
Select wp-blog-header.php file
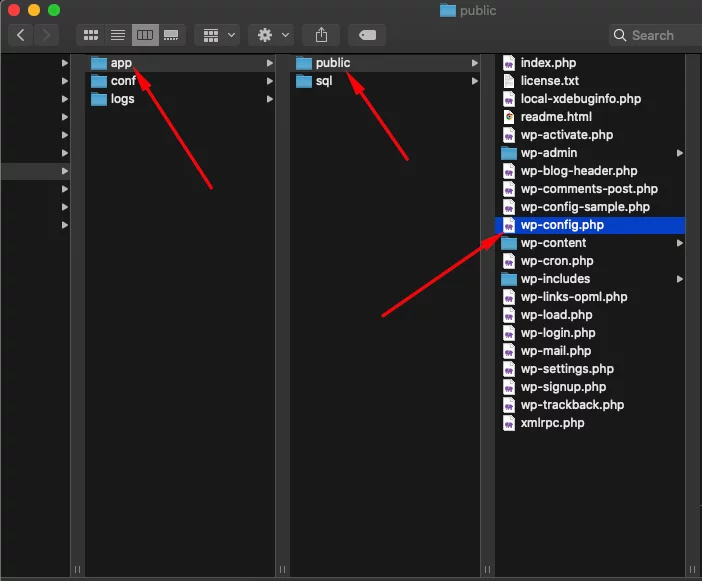[x=590, y=171]
